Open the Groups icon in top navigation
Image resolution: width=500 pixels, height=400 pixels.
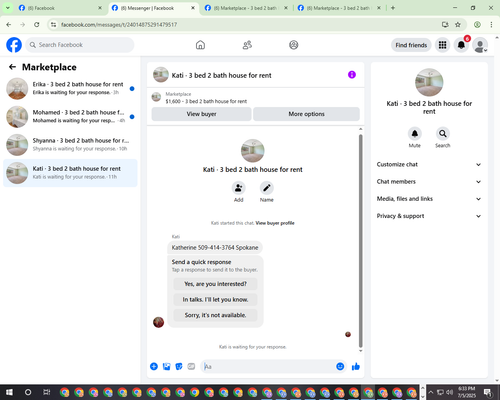coord(294,45)
